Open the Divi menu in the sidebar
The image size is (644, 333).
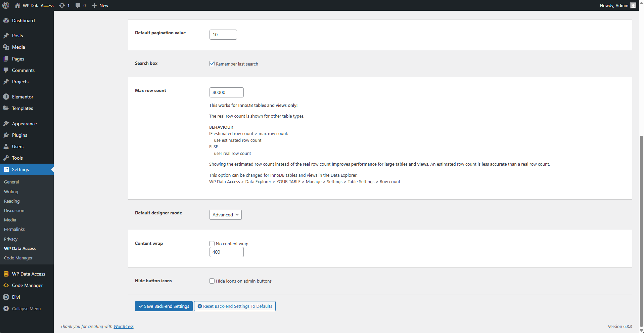(15, 297)
